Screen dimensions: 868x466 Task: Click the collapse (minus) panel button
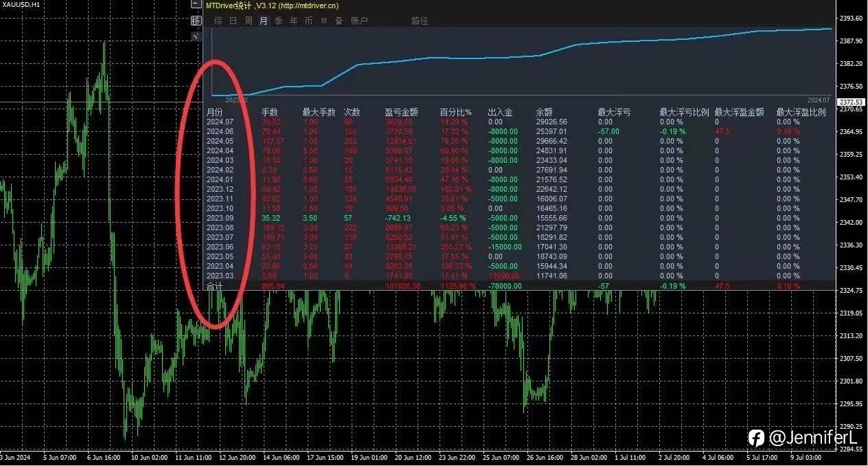coord(196,5)
